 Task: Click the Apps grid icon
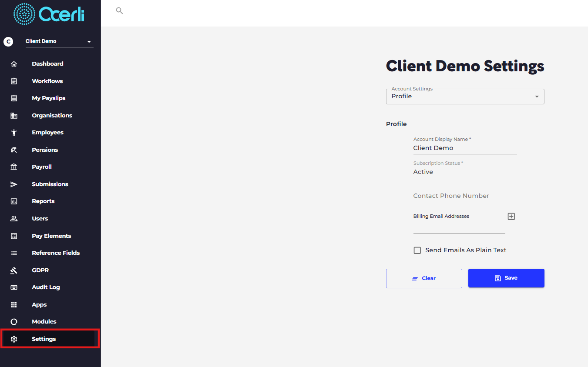coord(14,305)
